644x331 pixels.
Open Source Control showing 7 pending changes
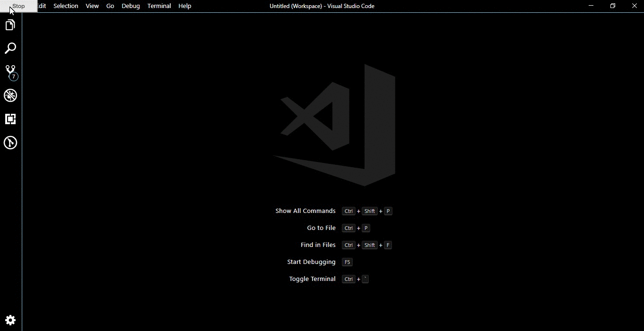[x=10, y=71]
